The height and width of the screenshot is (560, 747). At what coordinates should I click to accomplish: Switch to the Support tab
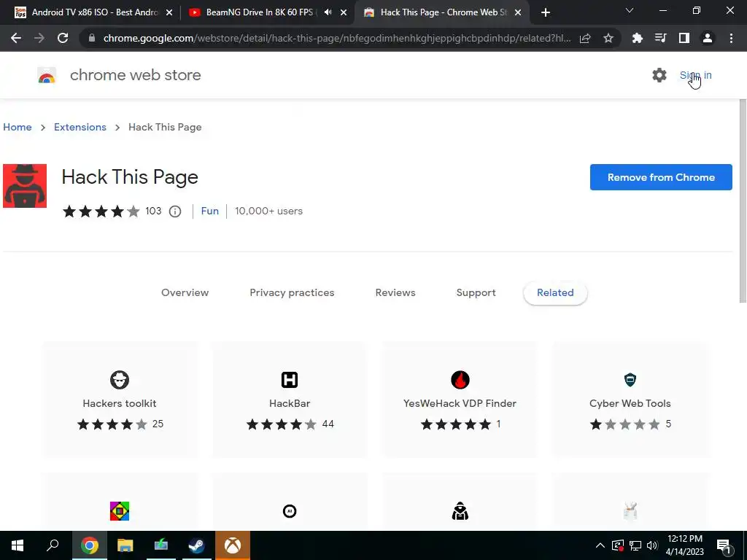point(476,293)
